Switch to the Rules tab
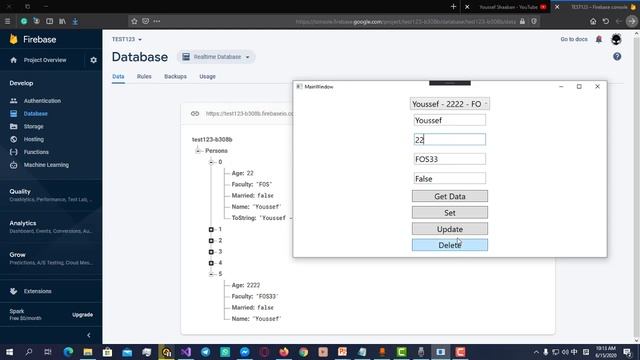Screen dimensions: 640x360 tap(144, 76)
